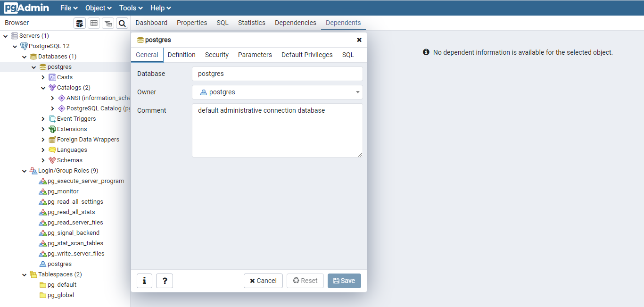Switch to the Dependencies tab
Screen dimensions: 644x307
pos(296,23)
